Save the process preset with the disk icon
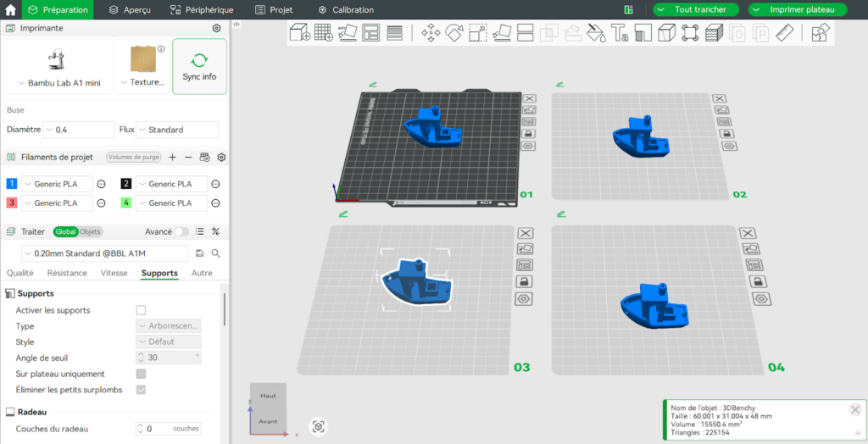The height and width of the screenshot is (444, 868). [x=200, y=253]
